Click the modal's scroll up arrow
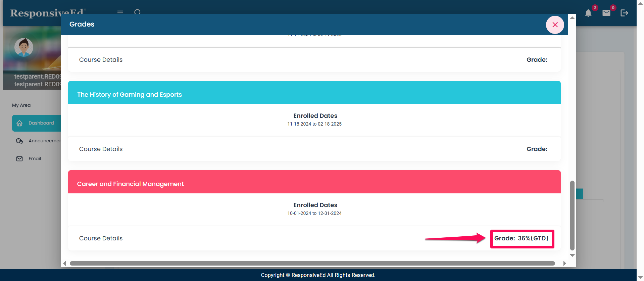This screenshot has height=281, width=644. click(x=572, y=18)
